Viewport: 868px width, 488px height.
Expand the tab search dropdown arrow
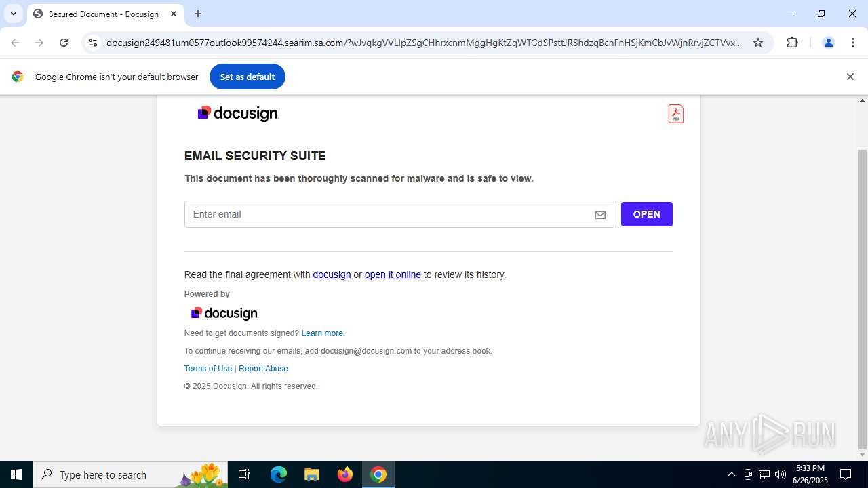[x=13, y=14]
